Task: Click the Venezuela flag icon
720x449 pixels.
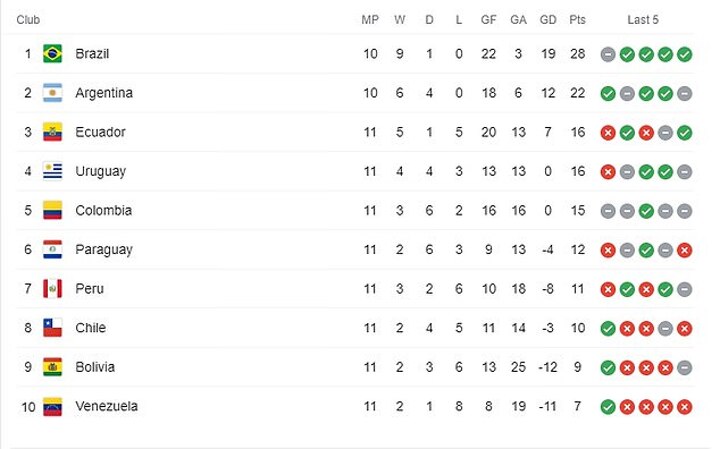Action: pyautogui.click(x=53, y=406)
